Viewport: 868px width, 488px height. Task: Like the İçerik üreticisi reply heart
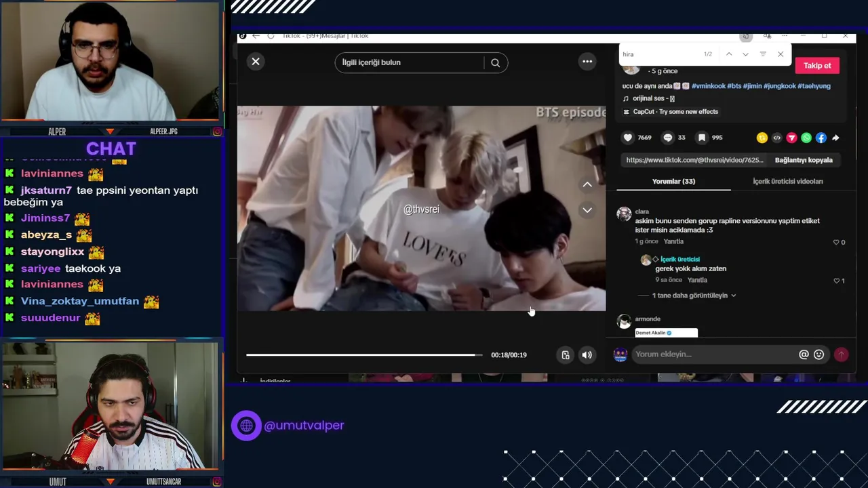[x=836, y=281]
